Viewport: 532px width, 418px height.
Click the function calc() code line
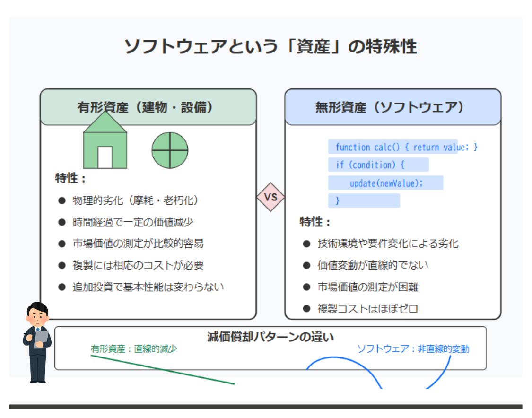(x=403, y=147)
